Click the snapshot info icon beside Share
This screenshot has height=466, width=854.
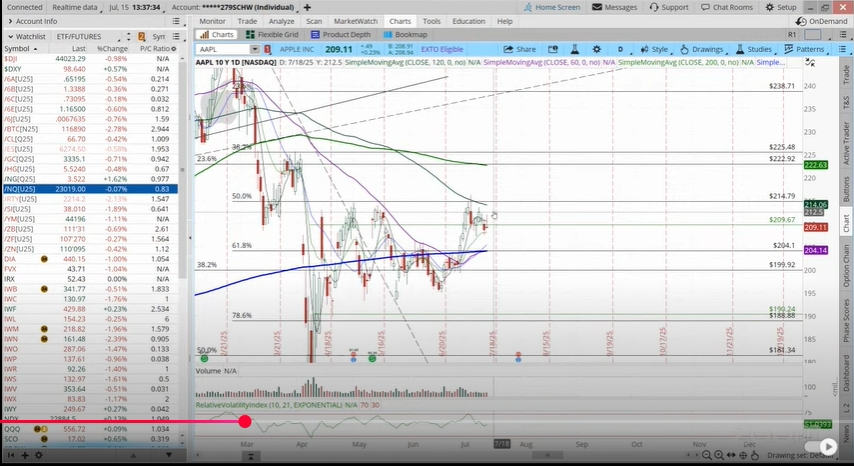pyautogui.click(x=553, y=49)
